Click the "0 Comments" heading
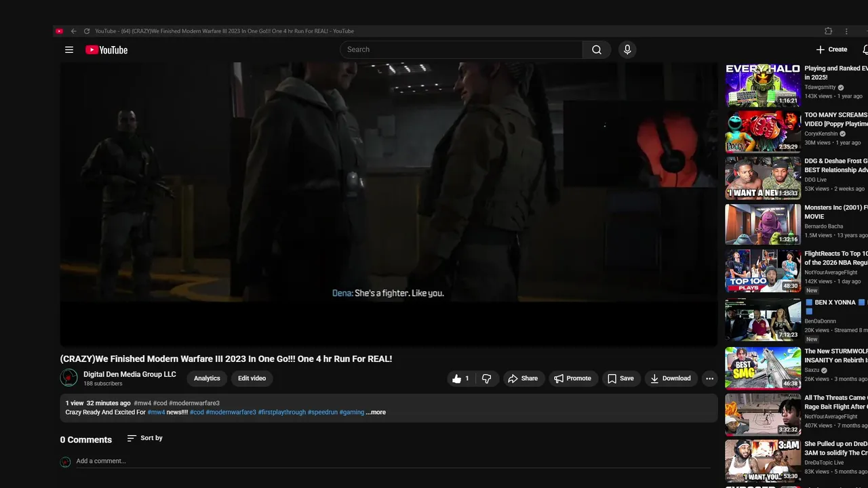The width and height of the screenshot is (868, 488). click(86, 440)
